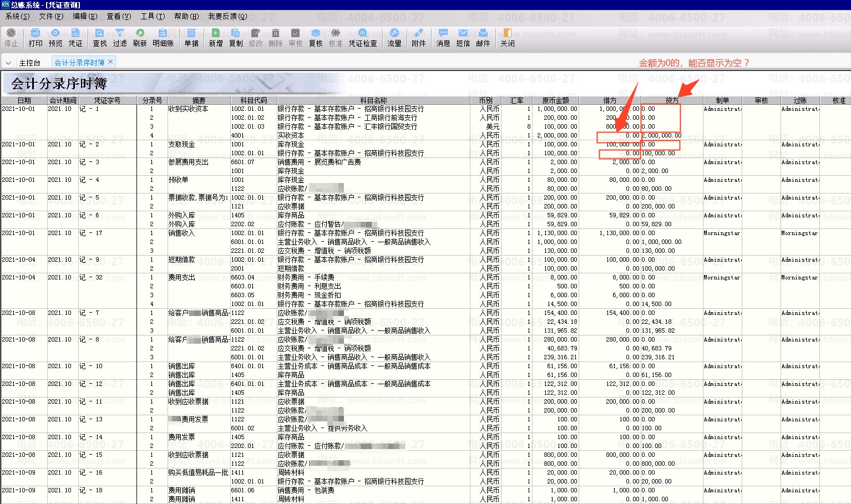851x504 pixels.
Task: Click the 复制 (Copy) voucher icon
Action: pyautogui.click(x=236, y=37)
